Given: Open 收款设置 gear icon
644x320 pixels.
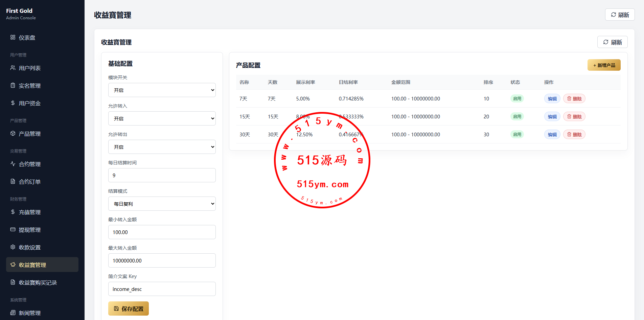Looking at the screenshot, I should point(13,247).
